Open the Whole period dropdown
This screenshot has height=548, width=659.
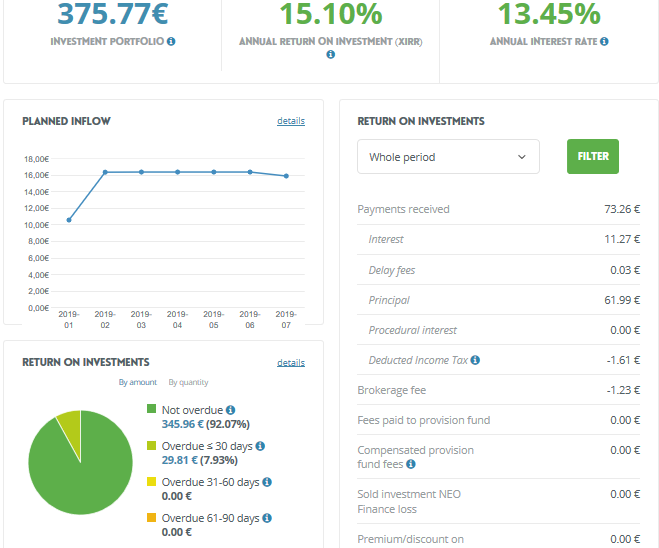[448, 157]
